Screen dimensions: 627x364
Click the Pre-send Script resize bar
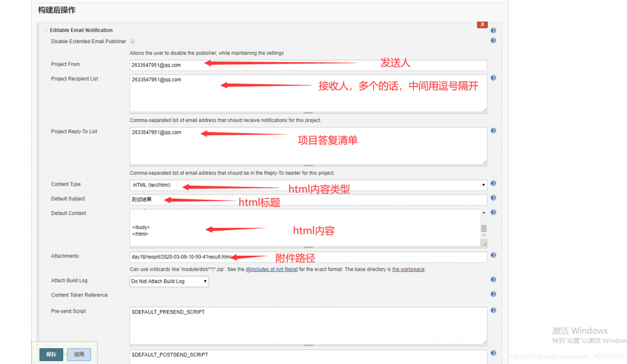(x=308, y=345)
